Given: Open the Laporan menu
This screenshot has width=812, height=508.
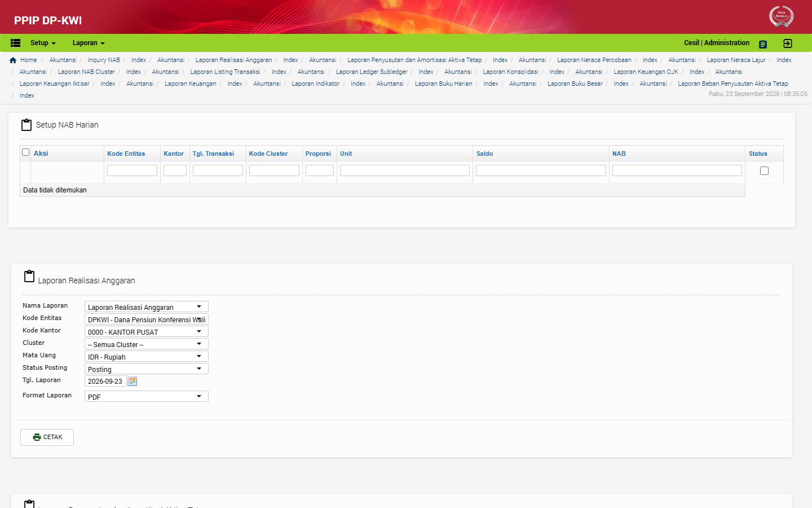Looking at the screenshot, I should click(x=89, y=43).
